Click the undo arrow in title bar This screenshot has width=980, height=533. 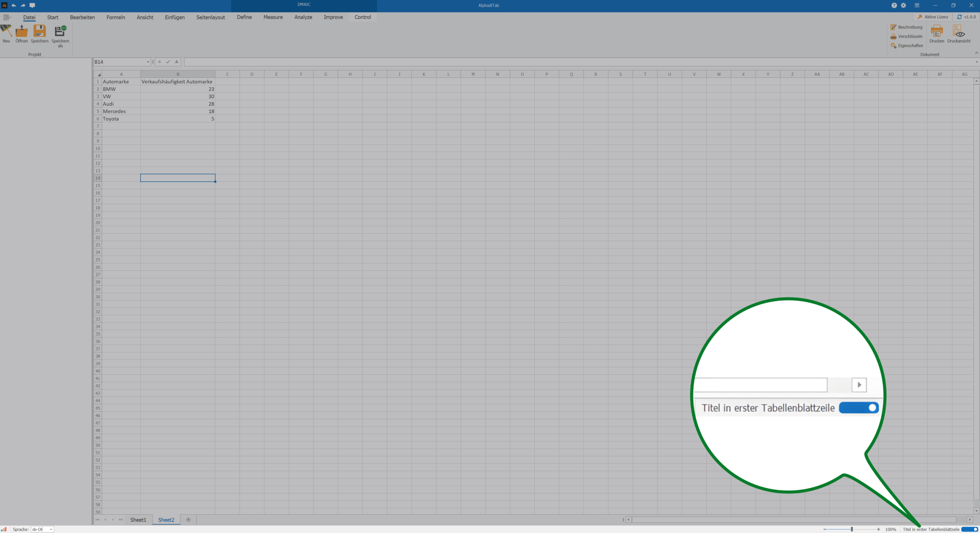pyautogui.click(x=14, y=5)
